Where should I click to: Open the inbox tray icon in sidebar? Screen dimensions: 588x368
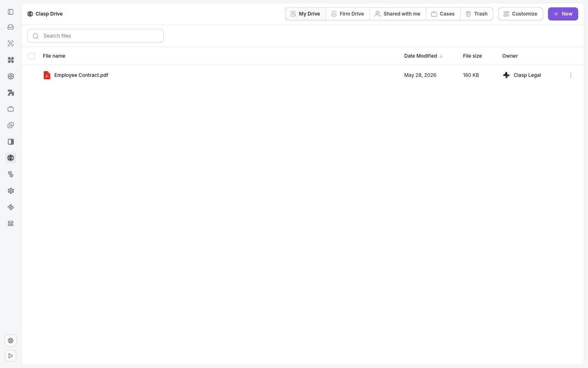[x=11, y=27]
